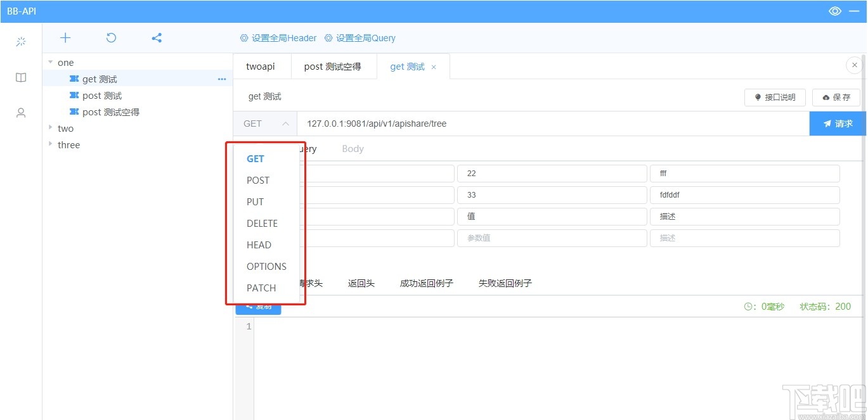The height and width of the screenshot is (420, 868).
Task: Open 设置全局Header settings link
Action: (278, 37)
